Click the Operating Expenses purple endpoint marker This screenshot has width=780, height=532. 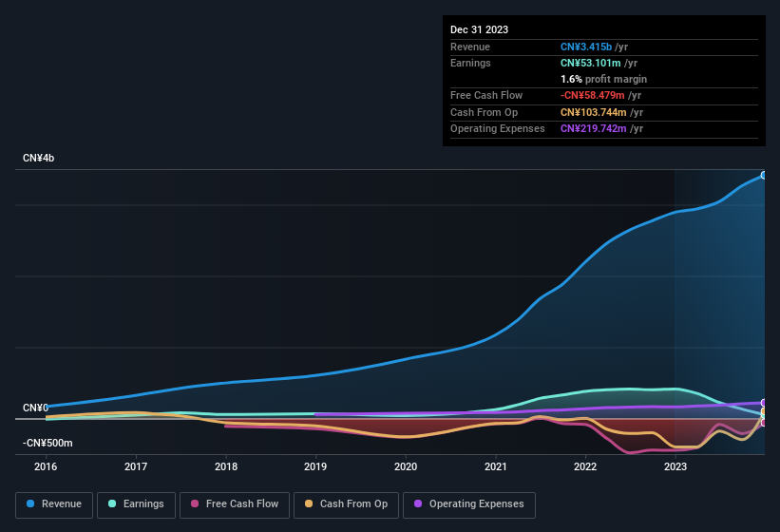click(x=763, y=403)
